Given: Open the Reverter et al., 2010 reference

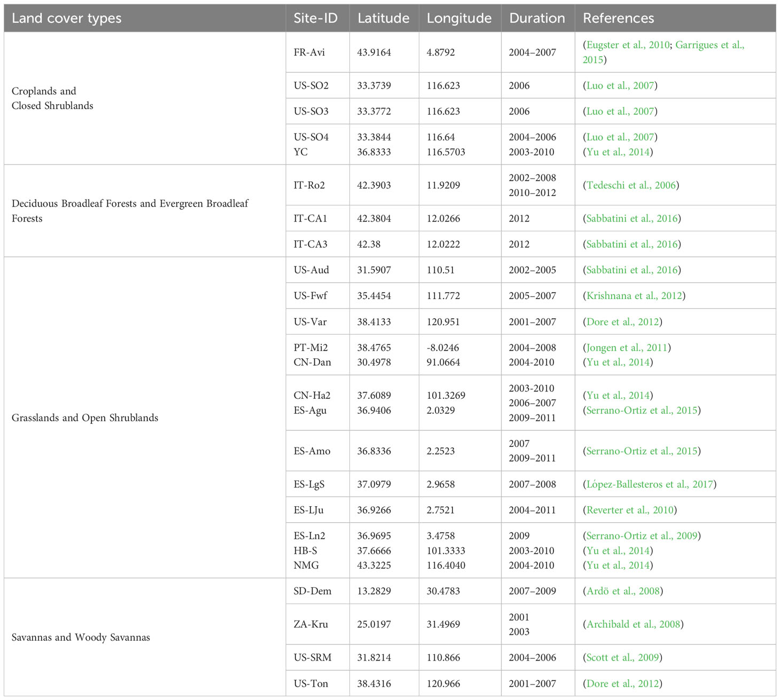Looking at the screenshot, I should click(630, 510).
